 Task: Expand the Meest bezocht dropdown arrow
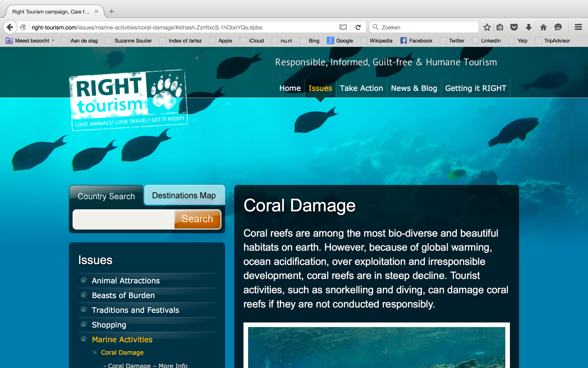(53, 41)
